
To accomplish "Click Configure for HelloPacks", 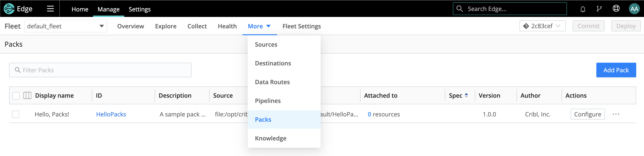I will [x=587, y=114].
